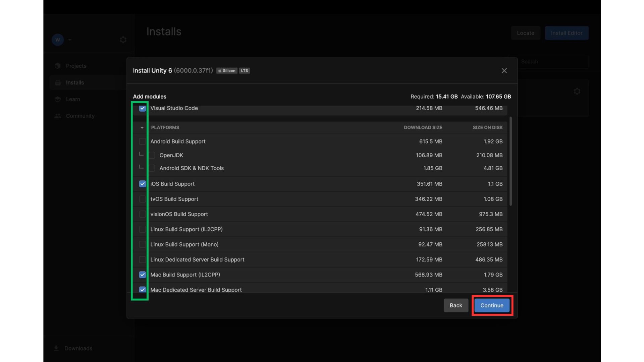The width and height of the screenshot is (644, 362).
Task: Collapse the Platforms section arrow
Action: pos(142,128)
